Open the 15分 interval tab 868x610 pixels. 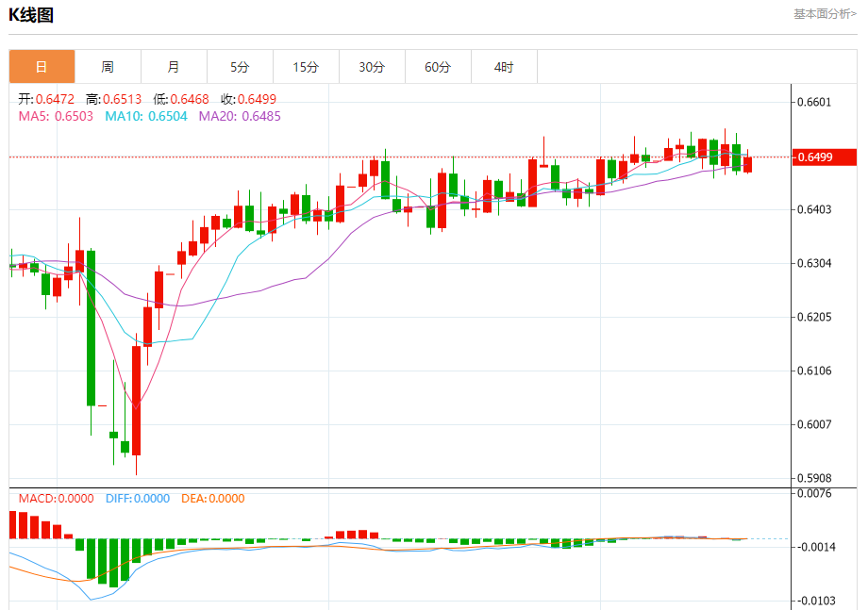(306, 67)
